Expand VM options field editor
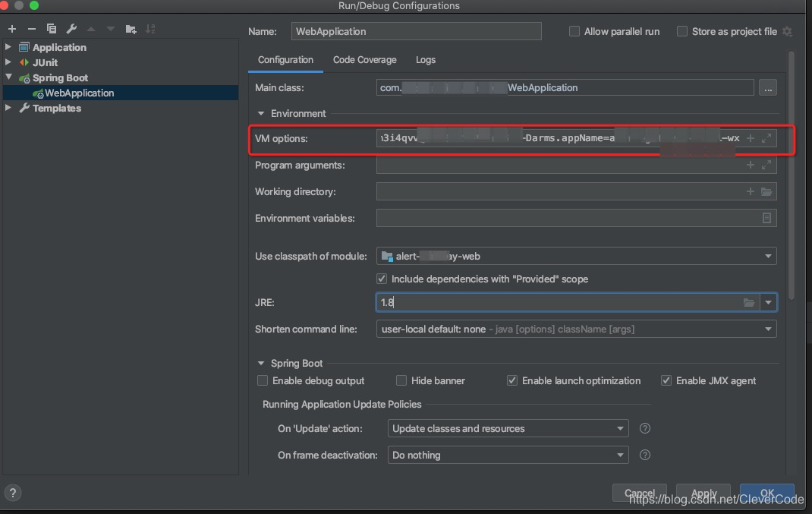 point(766,138)
